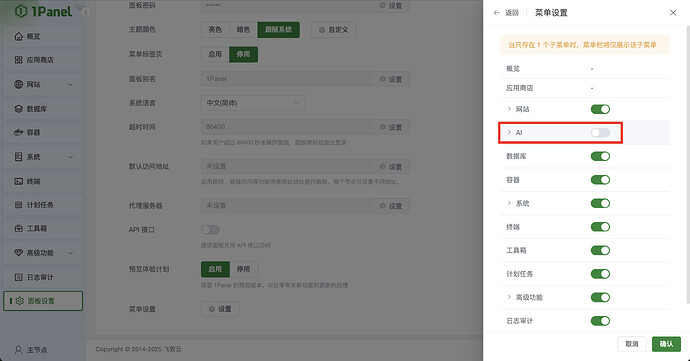The width and height of the screenshot is (690, 361).
Task: Open 终端 via its terminal icon
Action: click(x=18, y=181)
